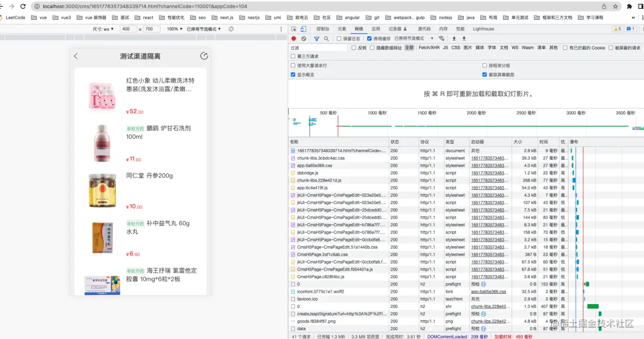Viewport: 644px width, 339px height.
Task: Click the share icon in address bar
Action: coord(604,6)
